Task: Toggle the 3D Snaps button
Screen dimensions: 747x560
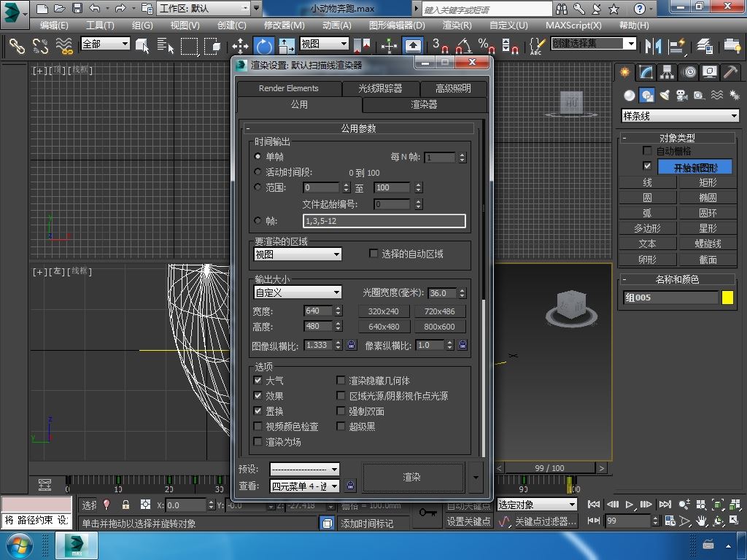Action: click(440, 46)
